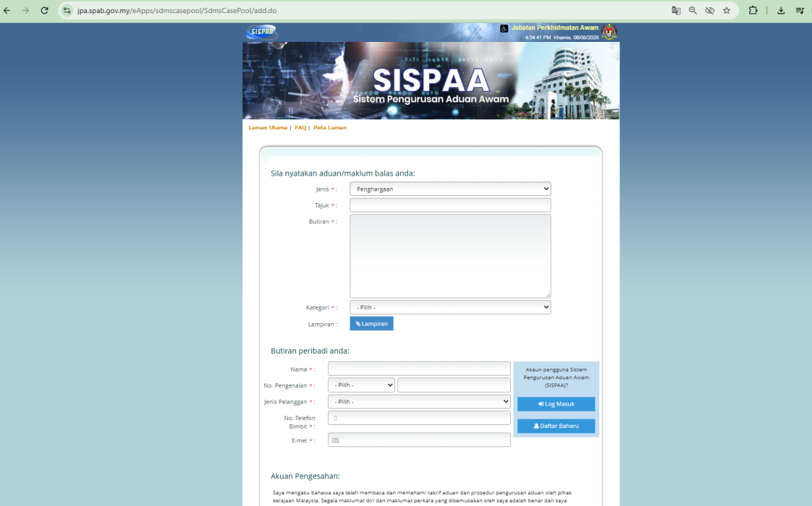Image resolution: width=812 pixels, height=506 pixels.
Task: Click the E-mel input field
Action: pyautogui.click(x=419, y=440)
